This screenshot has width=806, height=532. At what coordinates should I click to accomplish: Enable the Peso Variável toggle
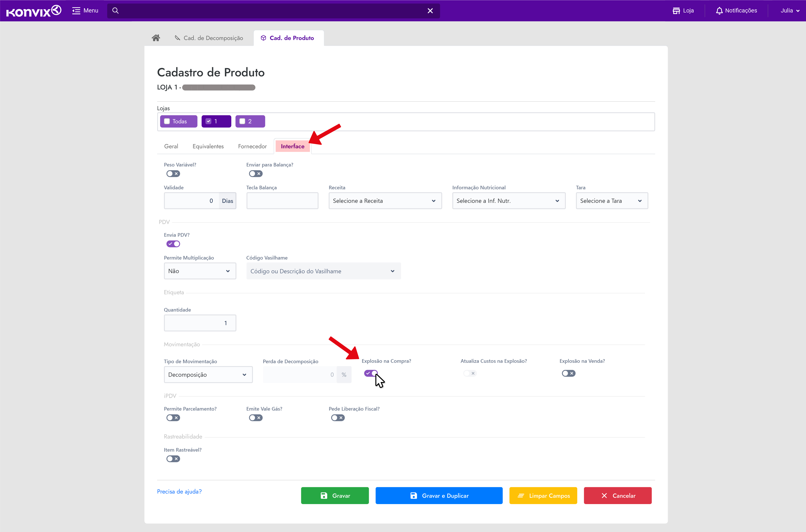coord(173,174)
